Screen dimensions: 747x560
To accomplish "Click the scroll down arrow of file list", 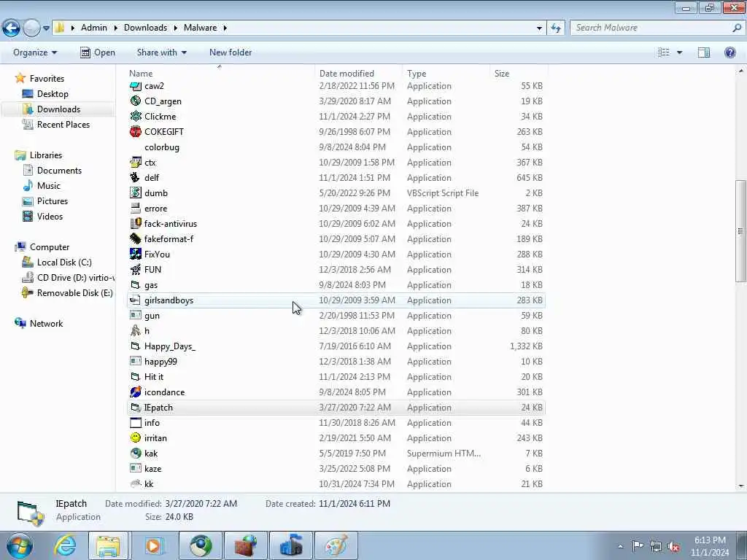I will tap(740, 486).
